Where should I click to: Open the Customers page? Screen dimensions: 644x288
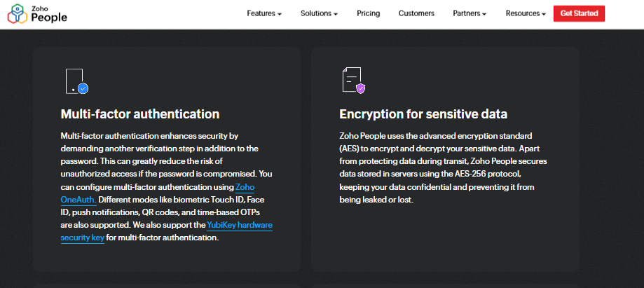(x=416, y=13)
